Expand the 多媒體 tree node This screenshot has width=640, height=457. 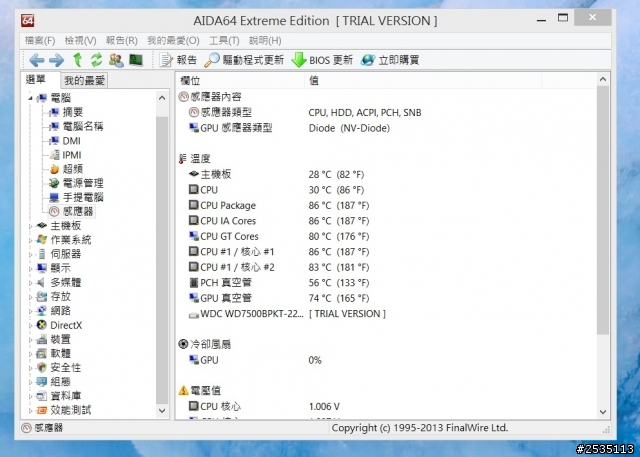pyautogui.click(x=30, y=282)
